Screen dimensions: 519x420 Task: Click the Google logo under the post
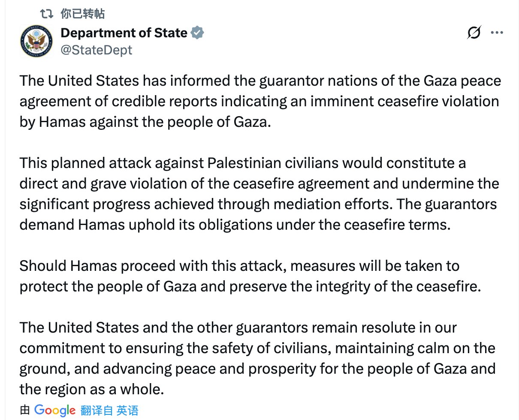[55, 410]
